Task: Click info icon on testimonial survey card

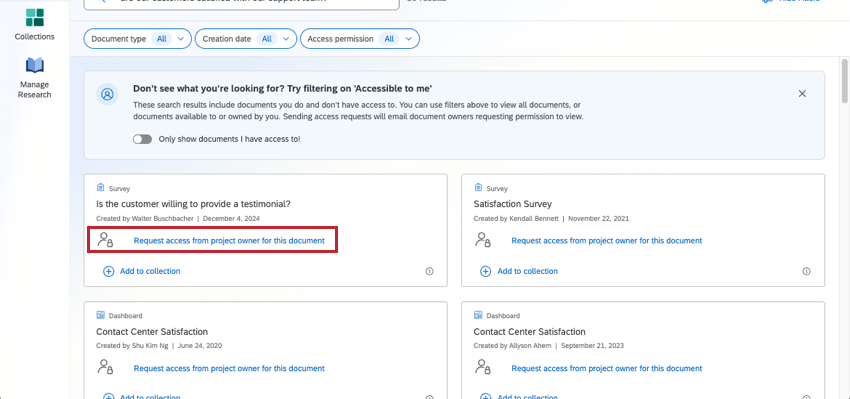Action: (429, 271)
